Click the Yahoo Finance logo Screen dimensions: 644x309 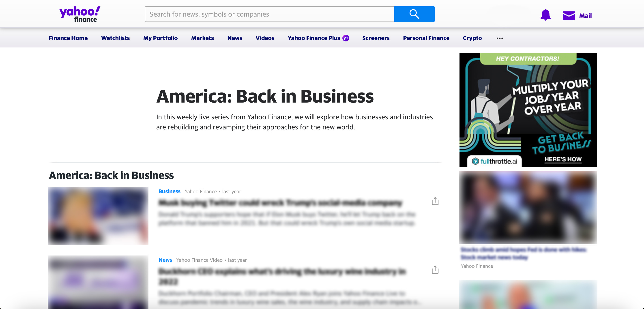pos(79,14)
